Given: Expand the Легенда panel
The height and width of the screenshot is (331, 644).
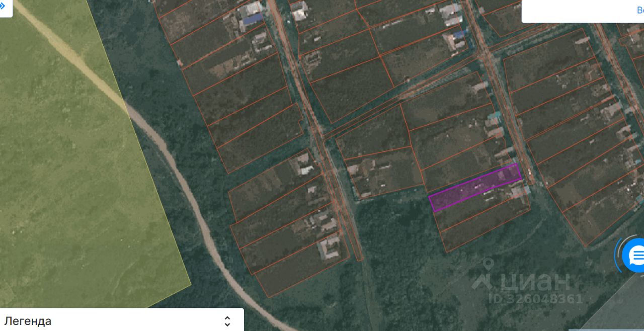Looking at the screenshot, I should 121,320.
